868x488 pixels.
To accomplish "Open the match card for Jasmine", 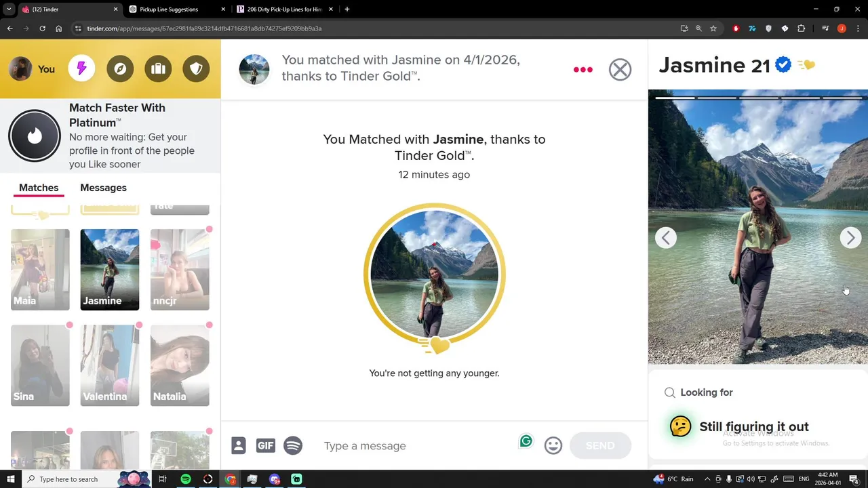I will pyautogui.click(x=110, y=270).
